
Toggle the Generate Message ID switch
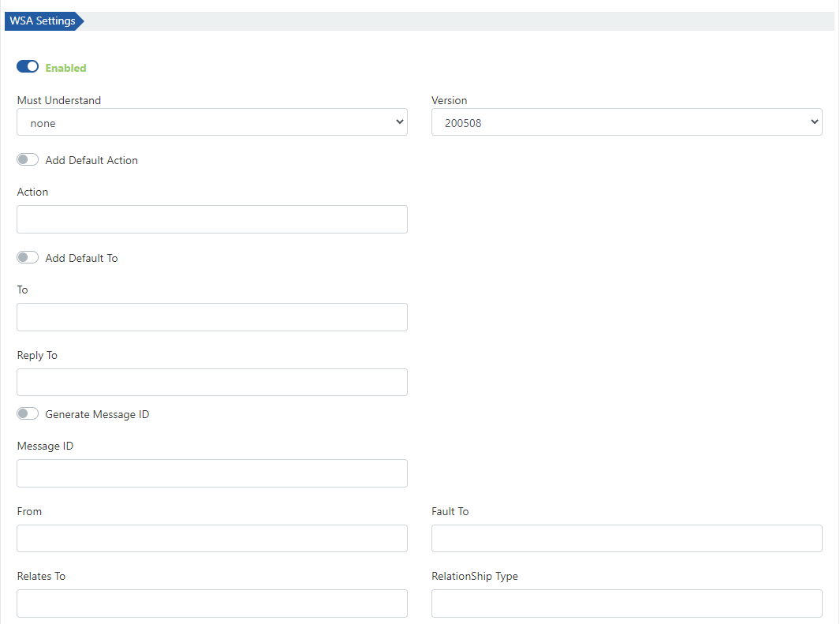(28, 413)
